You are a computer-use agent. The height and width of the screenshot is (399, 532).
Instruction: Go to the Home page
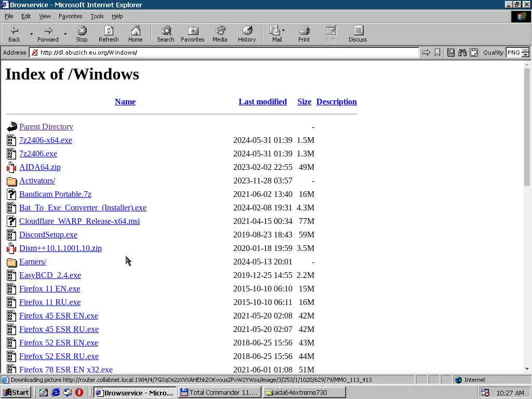point(136,34)
